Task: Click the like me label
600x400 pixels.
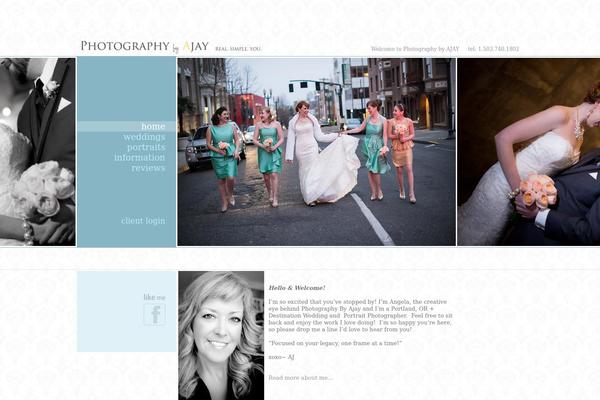Action: point(155,297)
